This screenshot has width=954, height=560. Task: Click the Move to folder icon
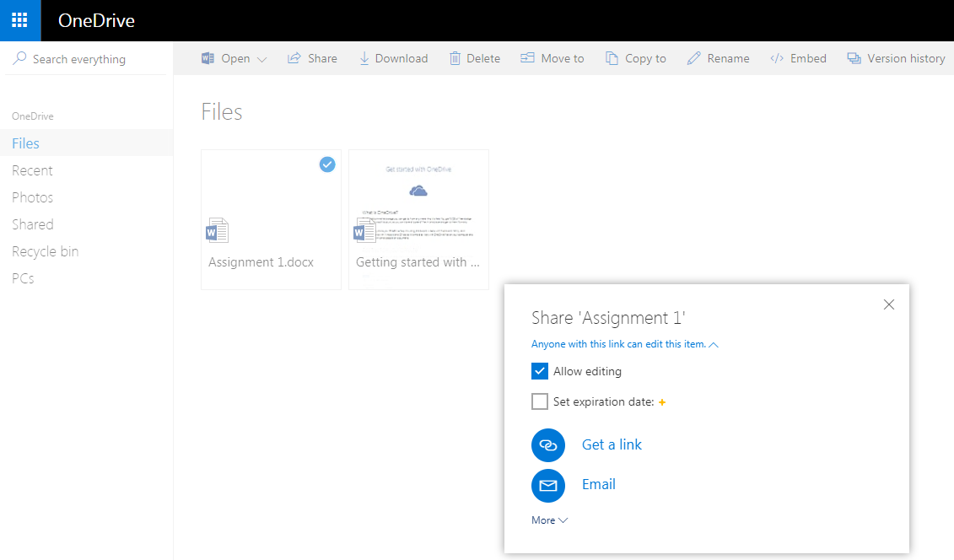(527, 57)
